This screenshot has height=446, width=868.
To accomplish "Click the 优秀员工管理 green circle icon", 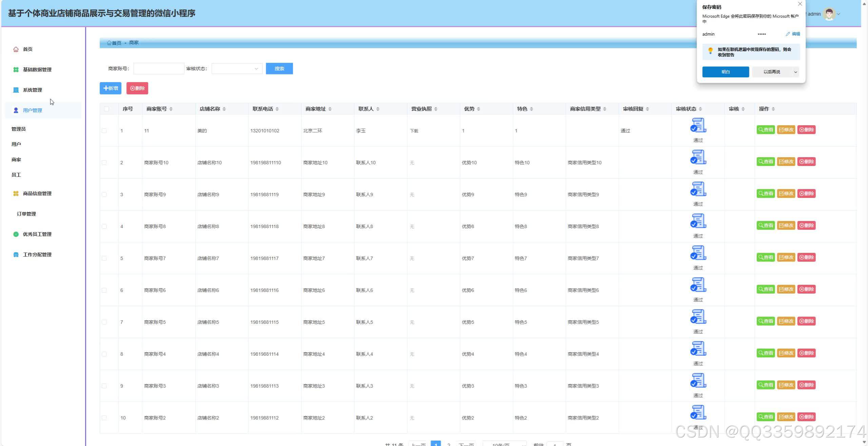I will click(16, 234).
